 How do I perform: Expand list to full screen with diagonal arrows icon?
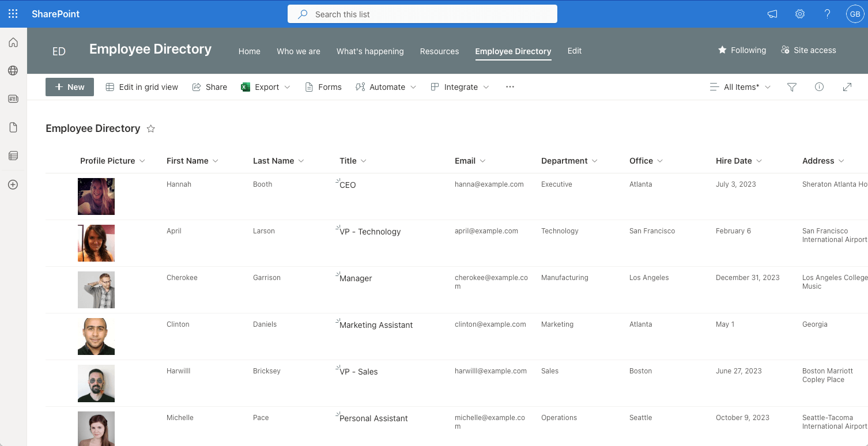[x=847, y=86]
